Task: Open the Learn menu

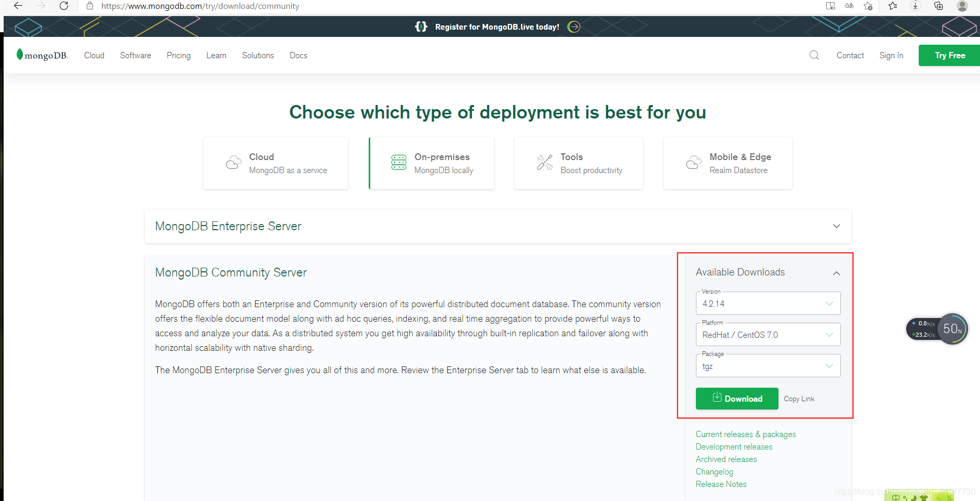Action: (x=216, y=55)
